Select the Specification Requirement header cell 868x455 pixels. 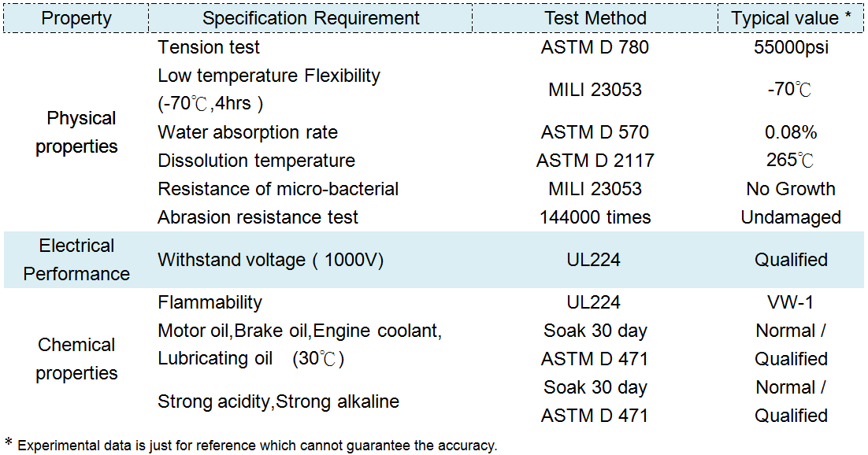coord(311,18)
